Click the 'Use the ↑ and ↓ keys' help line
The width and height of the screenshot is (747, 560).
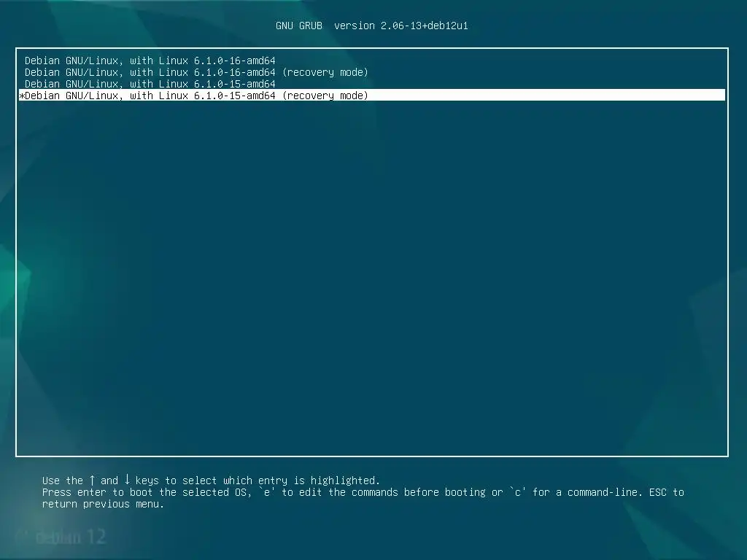click(211, 480)
